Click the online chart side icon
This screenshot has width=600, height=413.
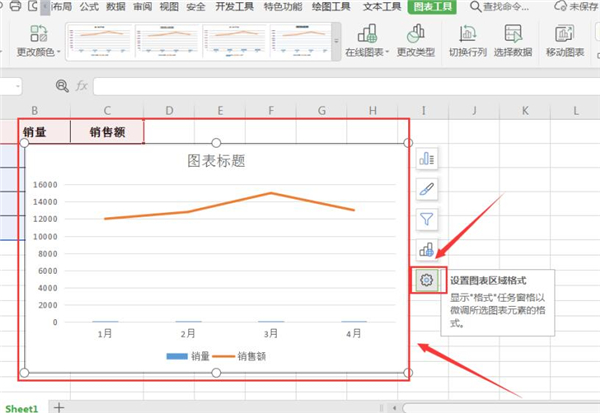[x=427, y=249]
